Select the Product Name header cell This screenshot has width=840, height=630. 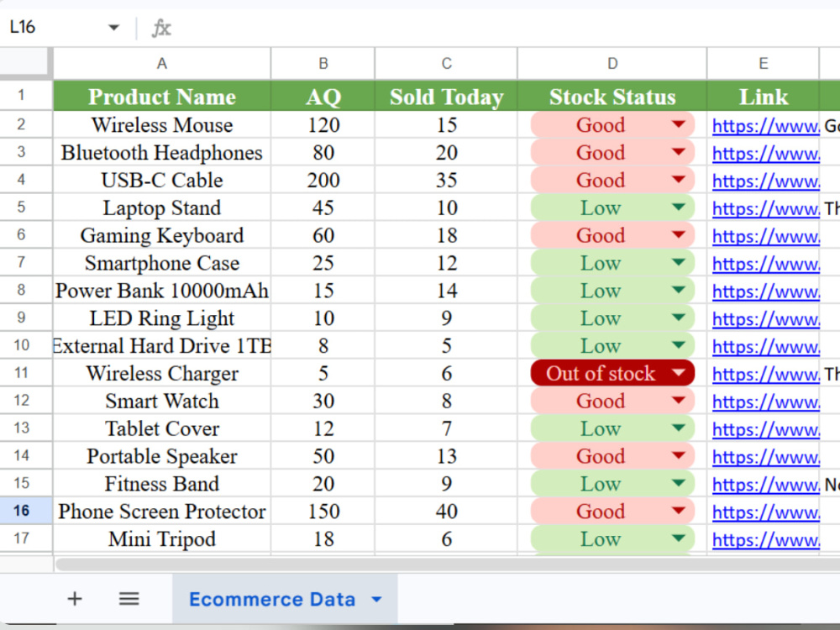click(162, 96)
